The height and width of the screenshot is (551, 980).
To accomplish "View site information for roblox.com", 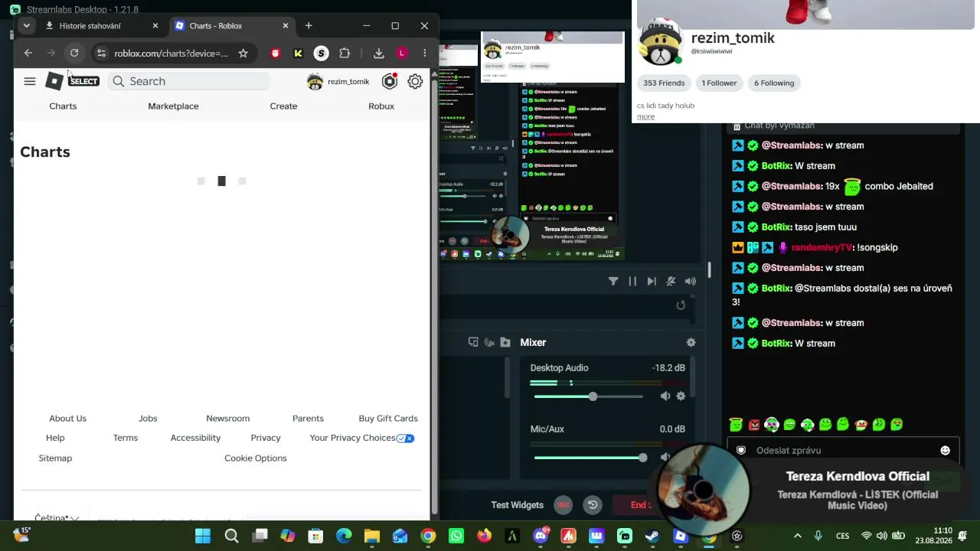I will tap(101, 53).
